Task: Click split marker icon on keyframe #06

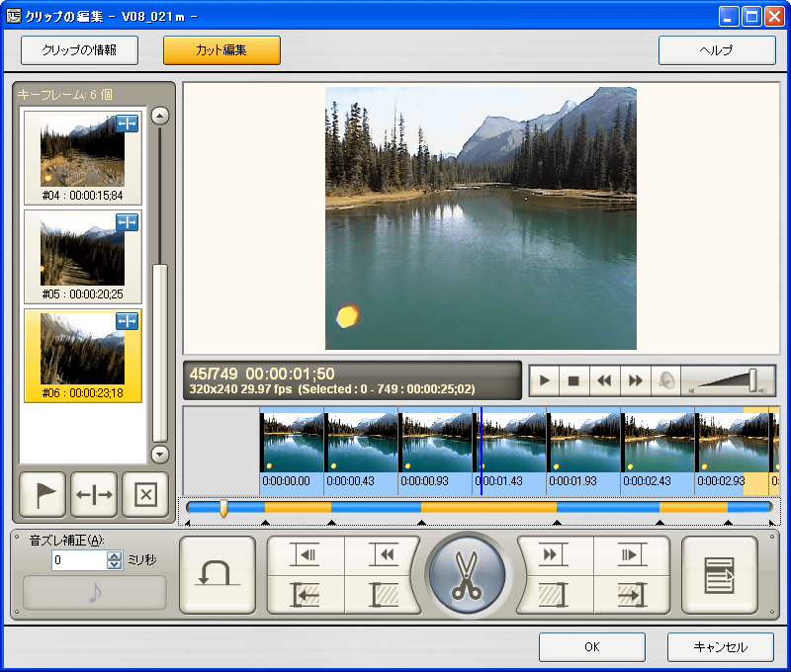Action: (128, 321)
